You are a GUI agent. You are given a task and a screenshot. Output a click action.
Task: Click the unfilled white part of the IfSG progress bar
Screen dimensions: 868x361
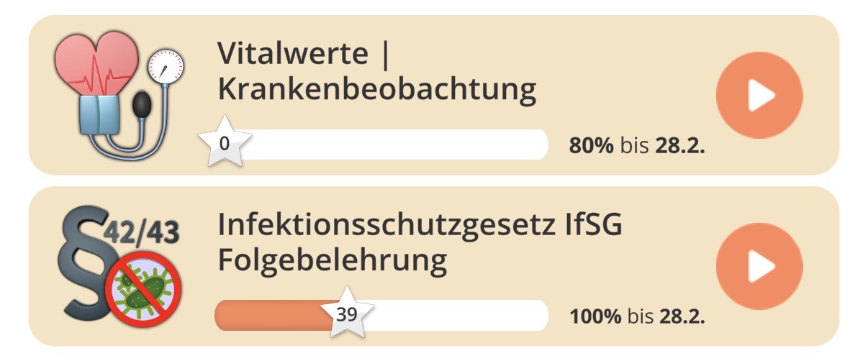point(461,315)
